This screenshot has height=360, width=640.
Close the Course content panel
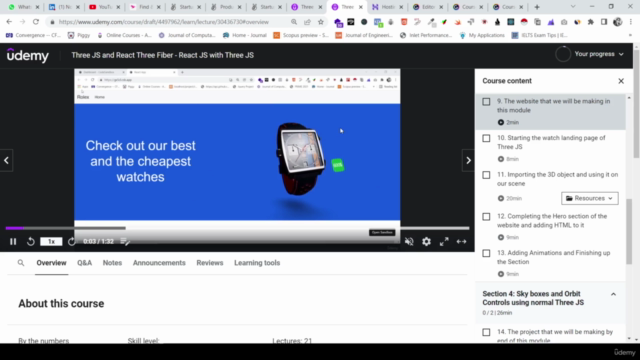point(621,81)
